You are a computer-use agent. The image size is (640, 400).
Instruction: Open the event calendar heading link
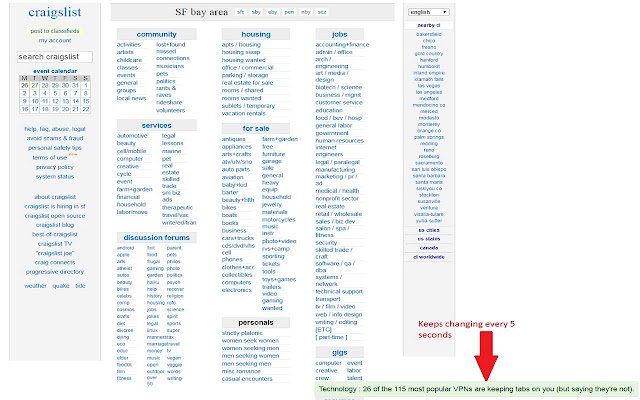click(55, 71)
